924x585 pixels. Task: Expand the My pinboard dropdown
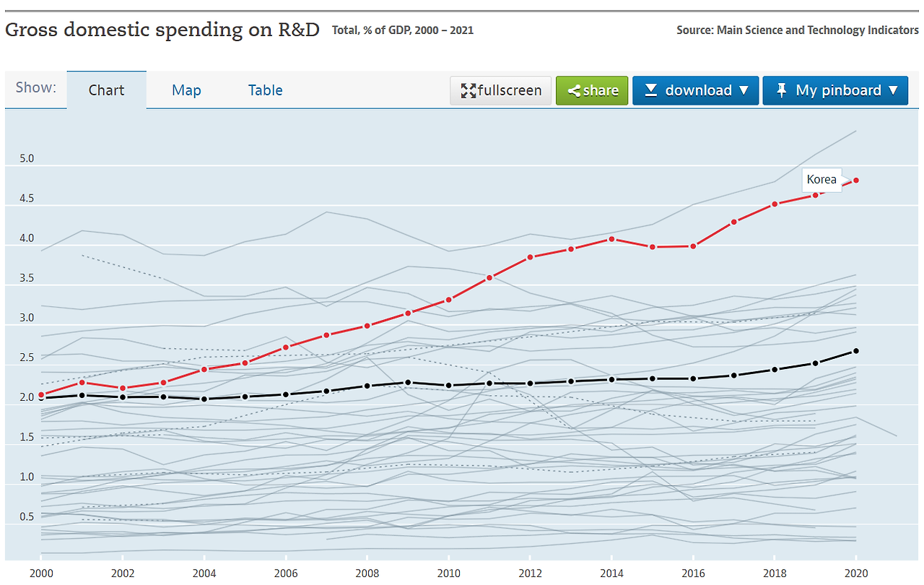point(835,90)
